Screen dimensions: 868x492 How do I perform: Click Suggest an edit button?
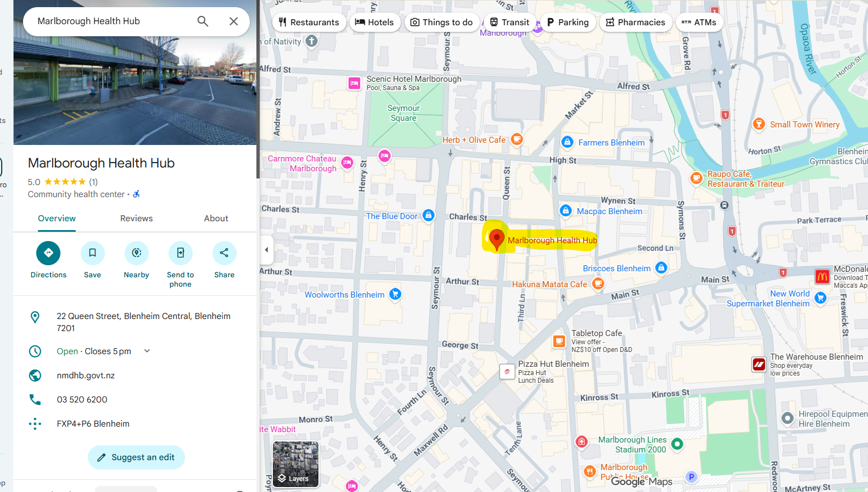(x=136, y=457)
